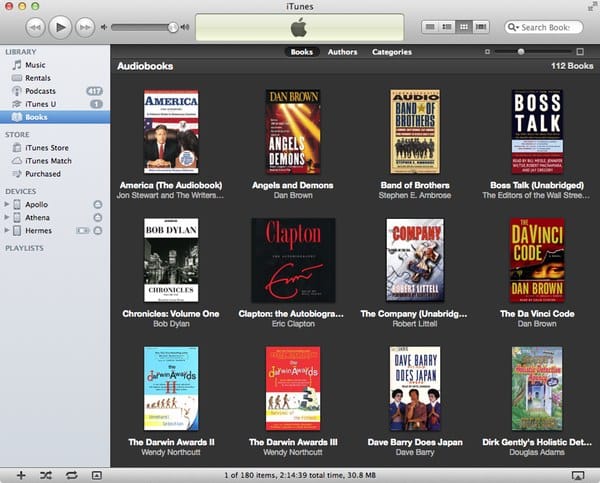Select the Angels and Demons cover
This screenshot has width=600, height=483.
click(293, 131)
